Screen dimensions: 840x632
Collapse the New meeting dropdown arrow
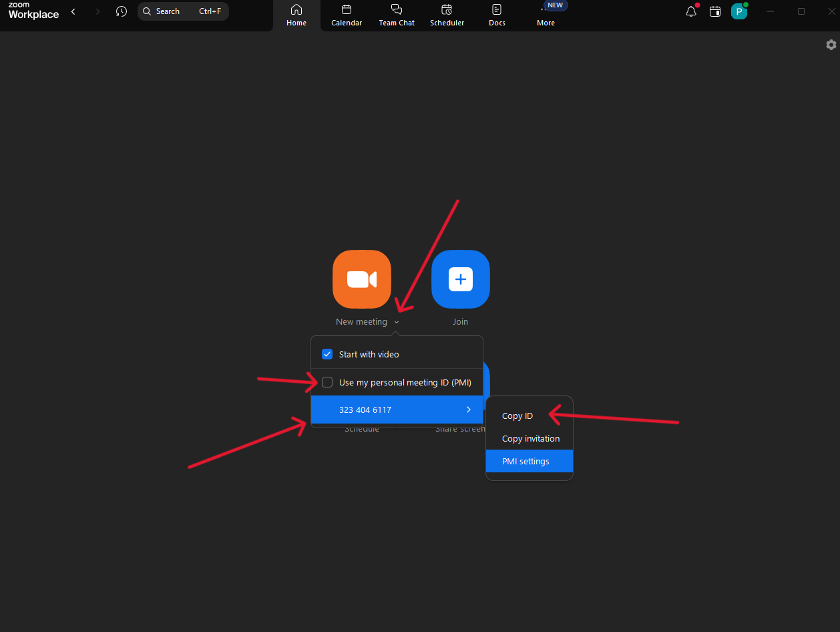[x=397, y=322]
